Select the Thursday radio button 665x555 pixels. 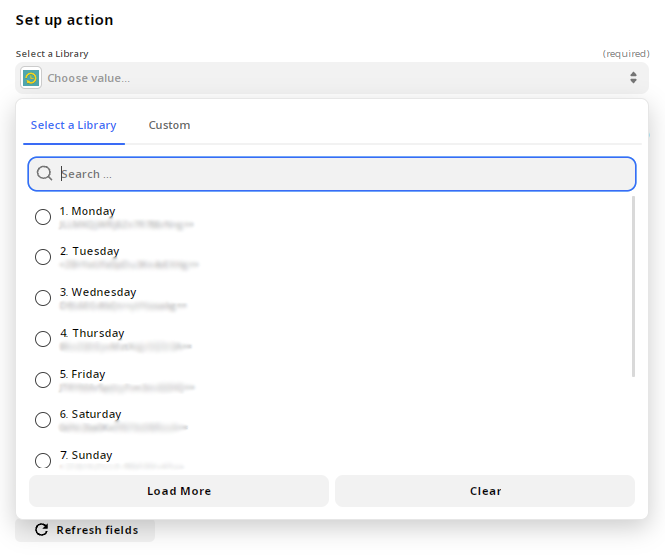tap(43, 339)
